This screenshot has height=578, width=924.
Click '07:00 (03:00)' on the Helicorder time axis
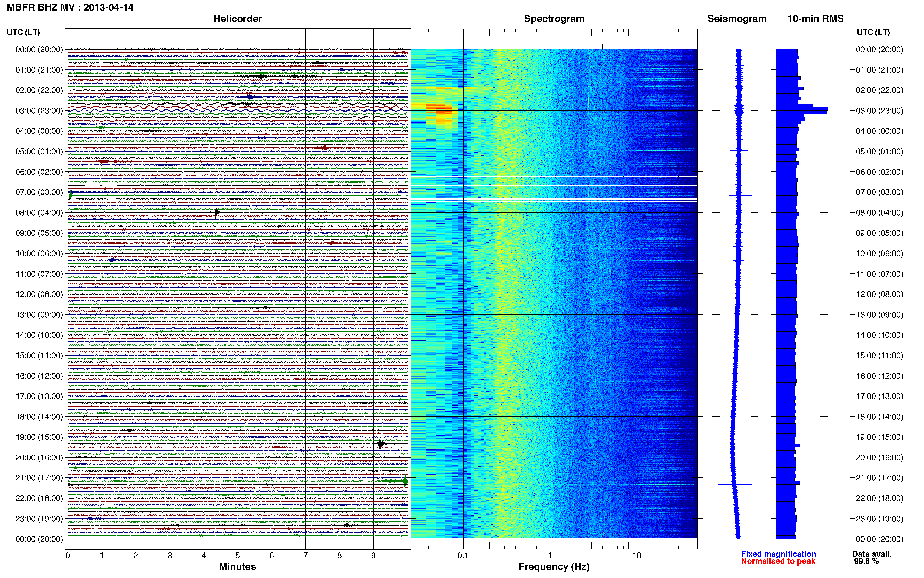coord(39,192)
